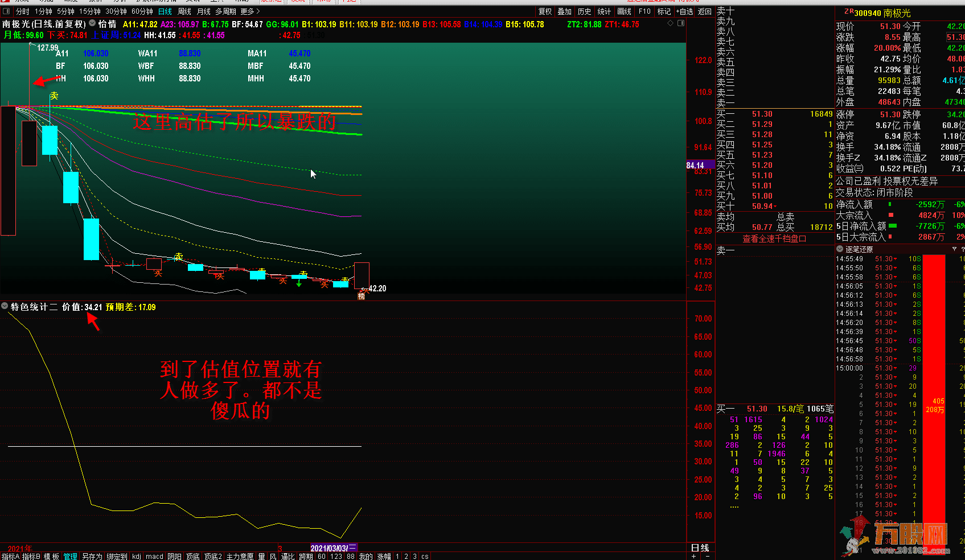Image resolution: width=965 pixels, height=560 pixels.
Task: Click the 复权 toolbar button
Action: 545,11
